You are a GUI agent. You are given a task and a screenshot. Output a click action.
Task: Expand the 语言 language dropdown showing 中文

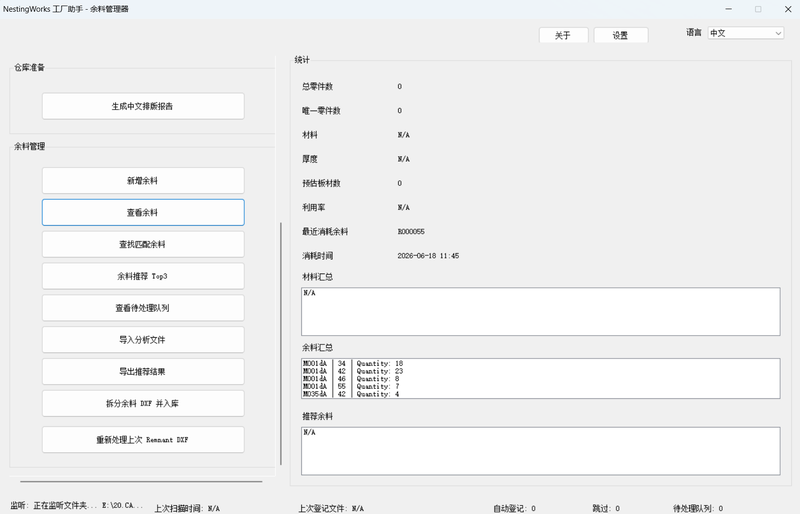tap(745, 33)
